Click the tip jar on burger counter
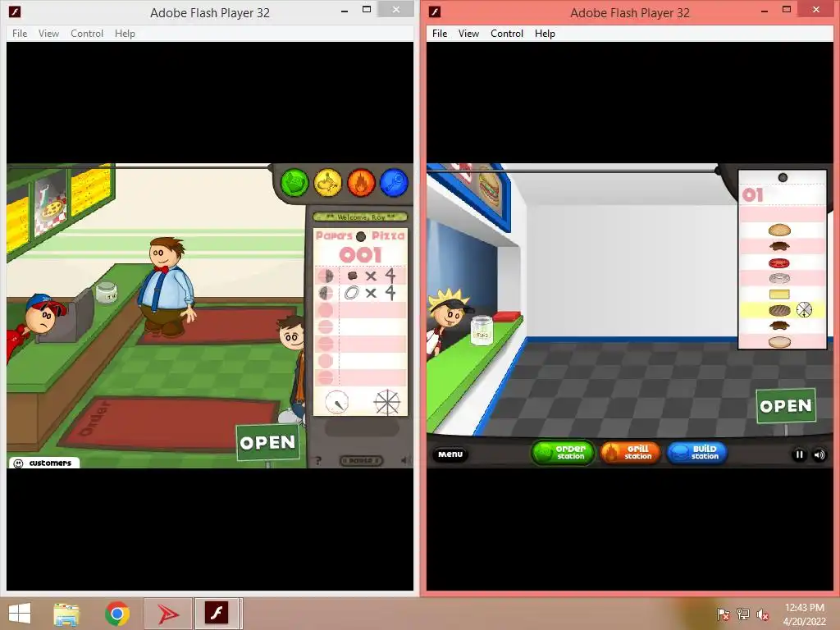The image size is (840, 630). pos(482,331)
